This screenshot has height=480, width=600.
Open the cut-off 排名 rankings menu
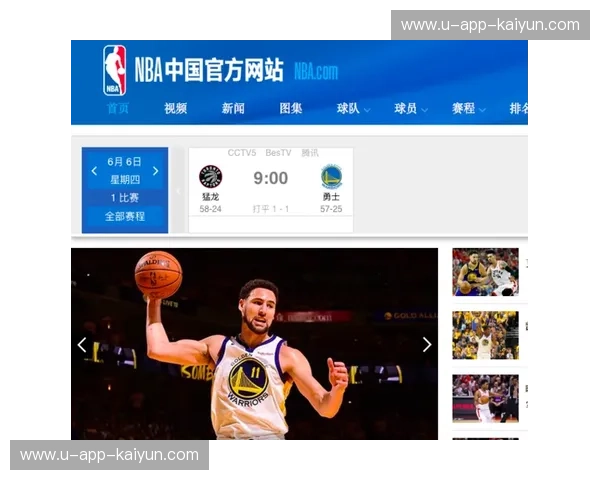pyautogui.click(x=518, y=109)
